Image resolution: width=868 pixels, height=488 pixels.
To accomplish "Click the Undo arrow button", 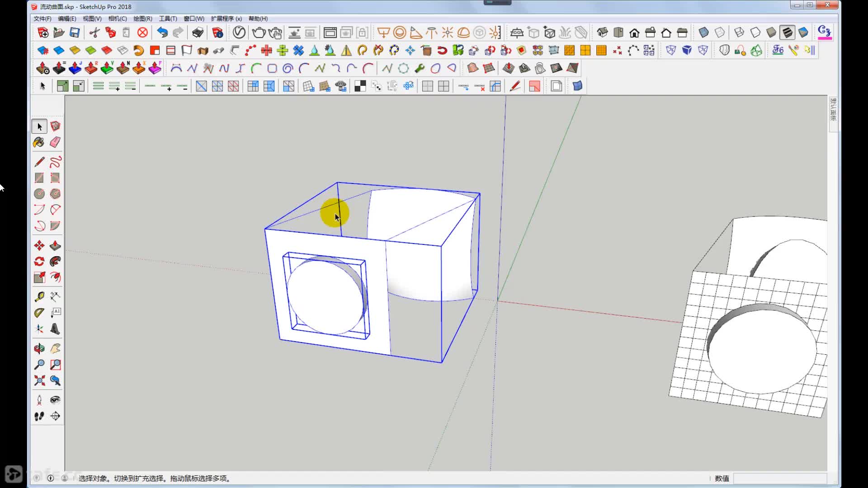I will pyautogui.click(x=162, y=33).
